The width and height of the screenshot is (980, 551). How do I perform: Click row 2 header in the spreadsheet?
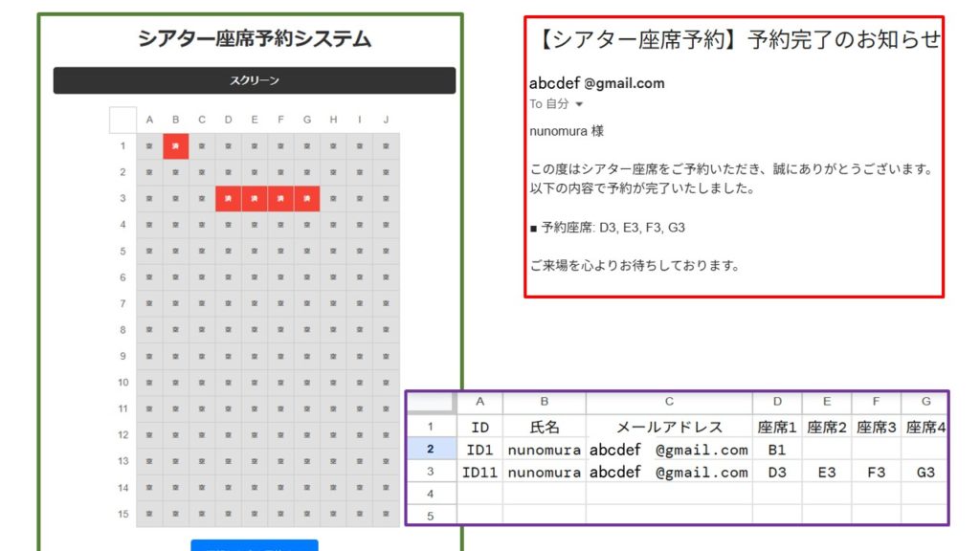[x=431, y=449]
